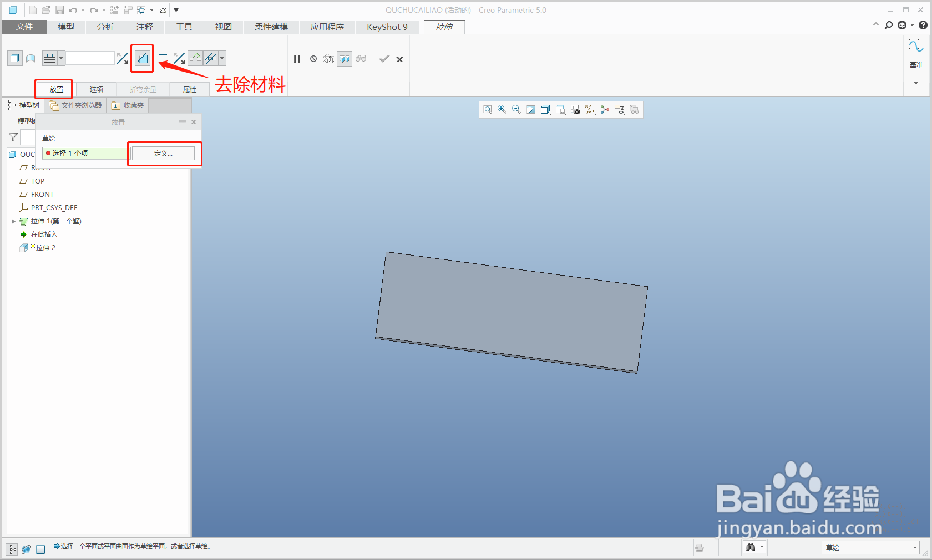Switch to 文件夹浏览器 folder browser tab
The width and height of the screenshot is (932, 560).
click(75, 105)
